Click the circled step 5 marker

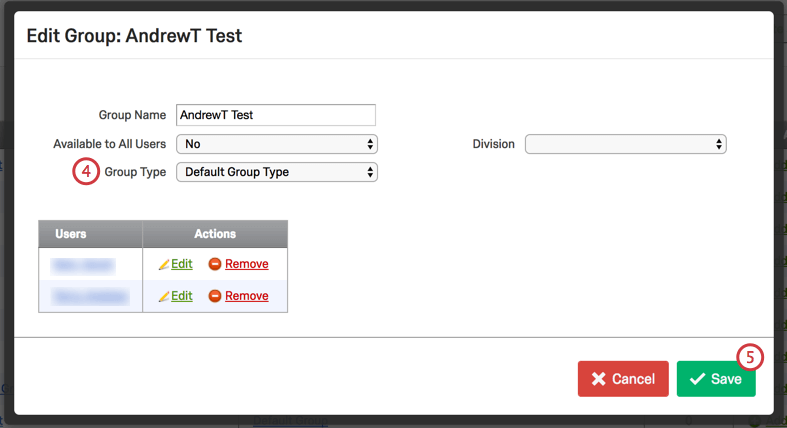click(750, 357)
